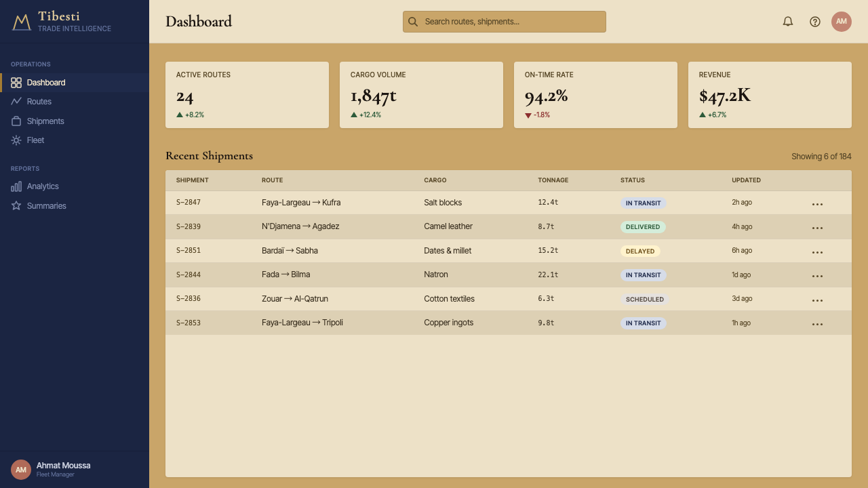Click the search magnifier icon
This screenshot has width=868, height=488.
click(x=413, y=22)
